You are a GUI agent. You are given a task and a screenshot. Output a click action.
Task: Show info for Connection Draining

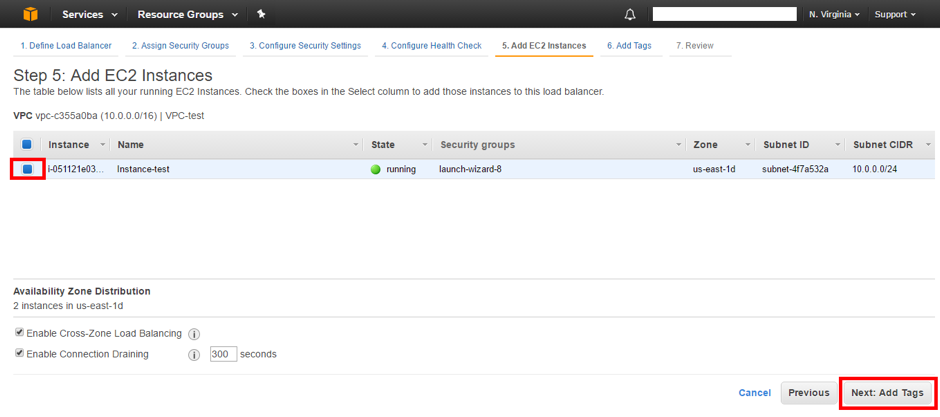194,355
